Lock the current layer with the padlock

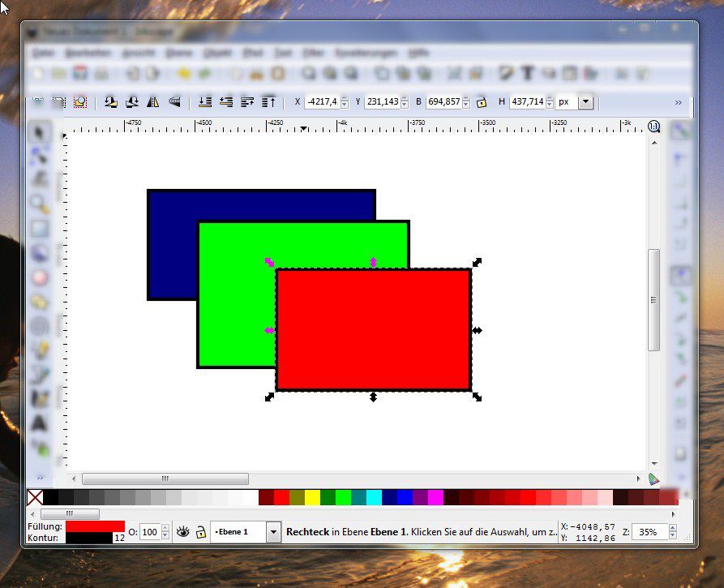pyautogui.click(x=200, y=531)
